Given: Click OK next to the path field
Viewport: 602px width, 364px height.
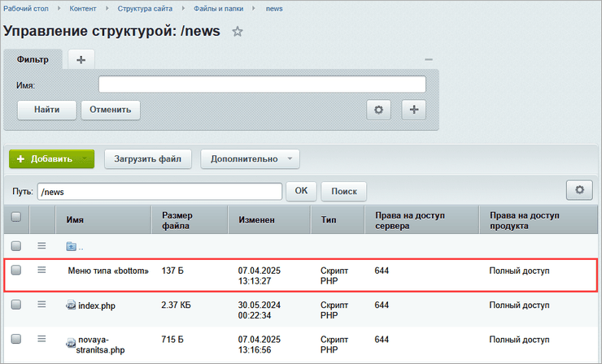Looking at the screenshot, I should pyautogui.click(x=301, y=191).
